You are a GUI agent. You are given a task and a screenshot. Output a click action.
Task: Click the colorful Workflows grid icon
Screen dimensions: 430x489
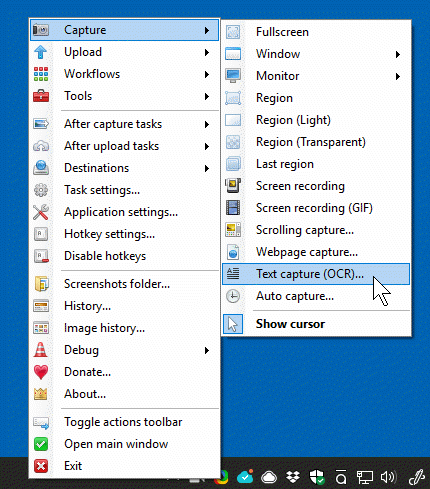[41, 74]
